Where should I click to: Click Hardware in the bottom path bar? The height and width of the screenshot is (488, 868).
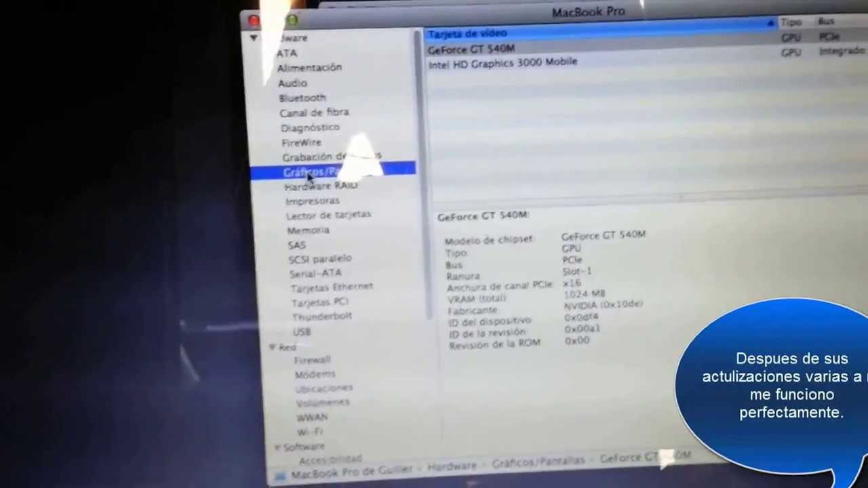pos(452,466)
